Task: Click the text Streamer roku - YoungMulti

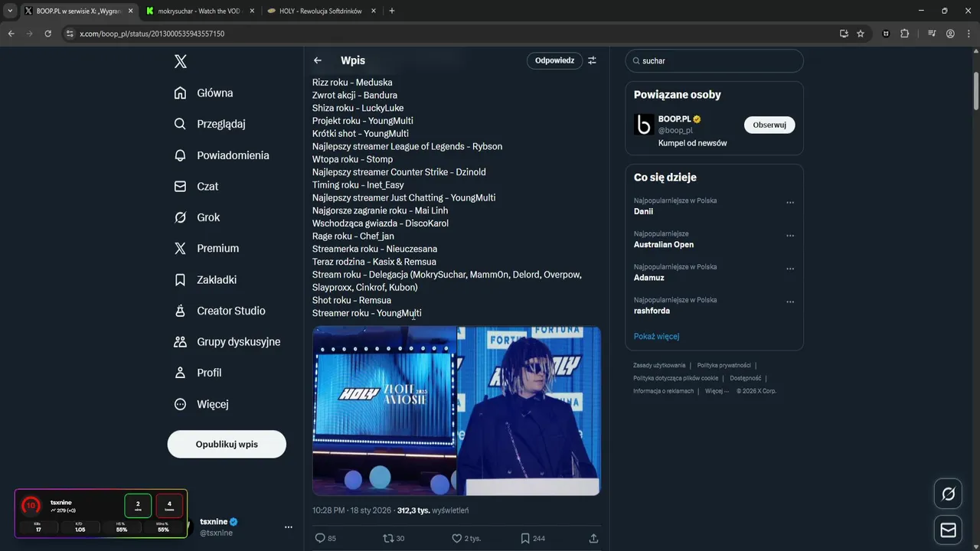Action: tap(367, 313)
